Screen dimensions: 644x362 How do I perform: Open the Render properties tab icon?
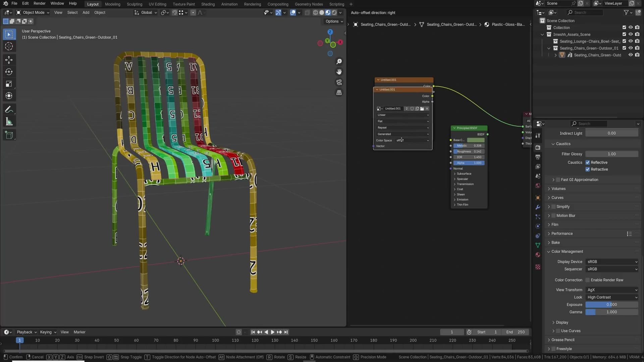(538, 147)
